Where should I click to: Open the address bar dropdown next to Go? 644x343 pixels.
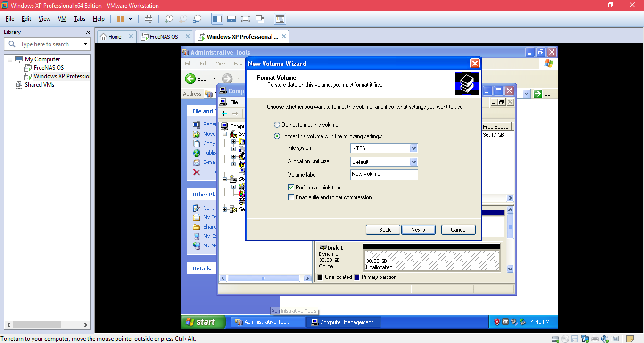pyautogui.click(x=527, y=94)
